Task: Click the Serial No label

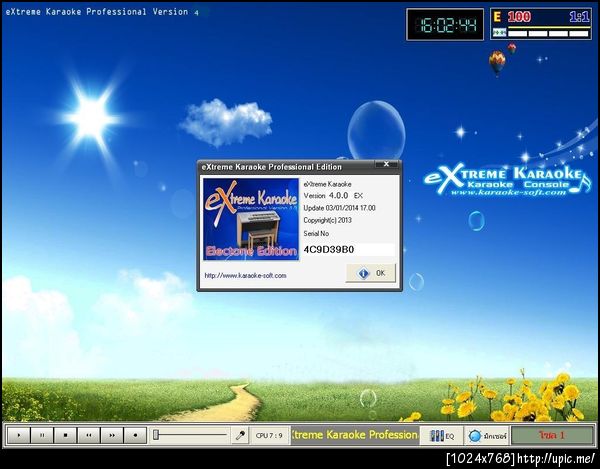Action: (316, 233)
